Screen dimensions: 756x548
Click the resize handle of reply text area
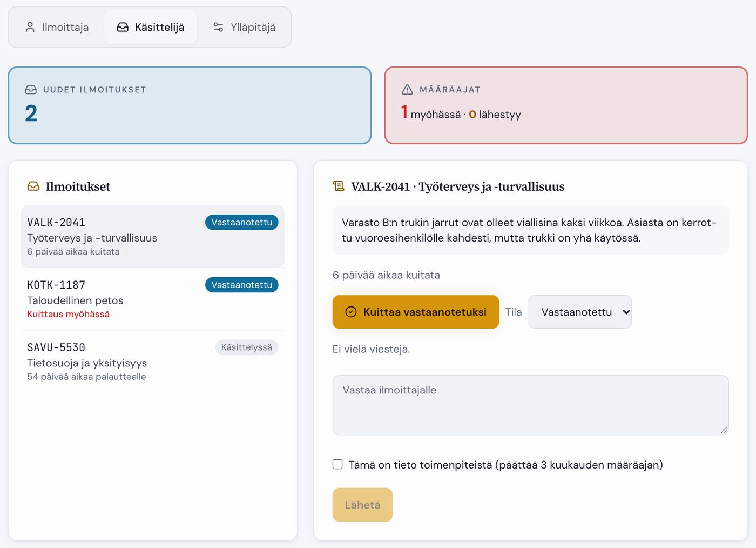pyautogui.click(x=724, y=430)
